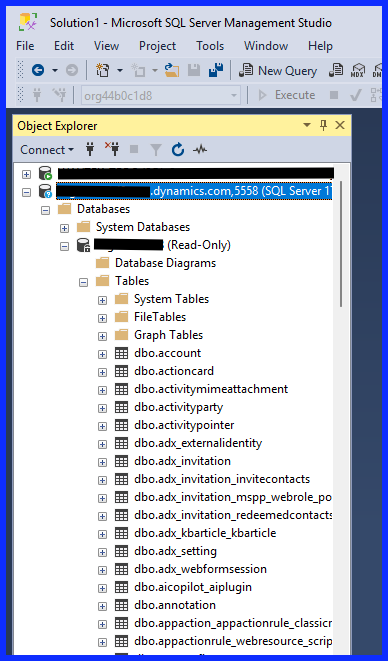The width and height of the screenshot is (388, 661).
Task: Click the Navigate Backward arrow icon
Action: (38, 70)
